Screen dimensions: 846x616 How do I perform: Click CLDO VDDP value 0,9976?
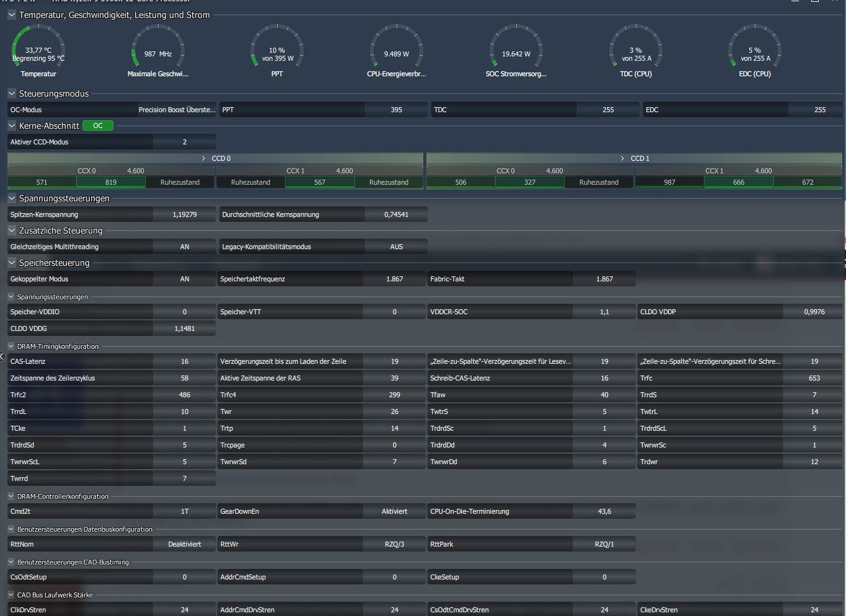(x=814, y=312)
